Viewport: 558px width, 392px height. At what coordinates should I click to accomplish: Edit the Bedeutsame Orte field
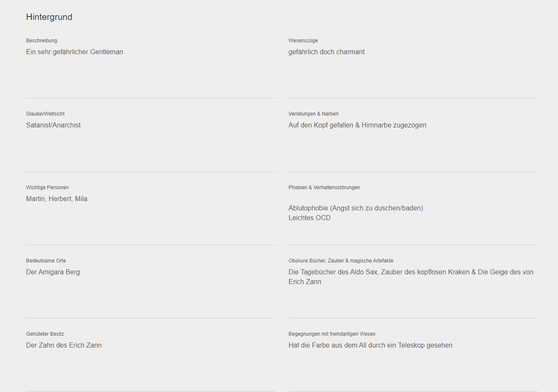tap(151, 292)
